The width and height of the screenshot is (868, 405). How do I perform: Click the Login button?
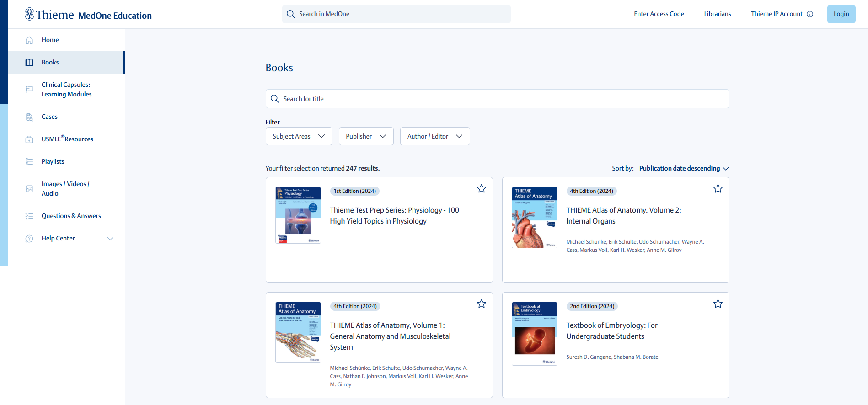[841, 14]
